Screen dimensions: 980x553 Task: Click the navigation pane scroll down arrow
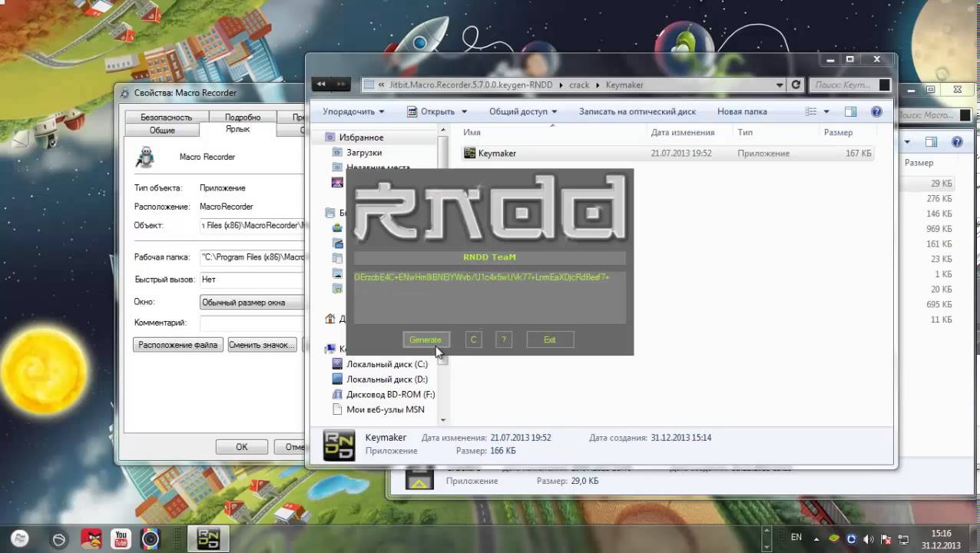coord(443,420)
